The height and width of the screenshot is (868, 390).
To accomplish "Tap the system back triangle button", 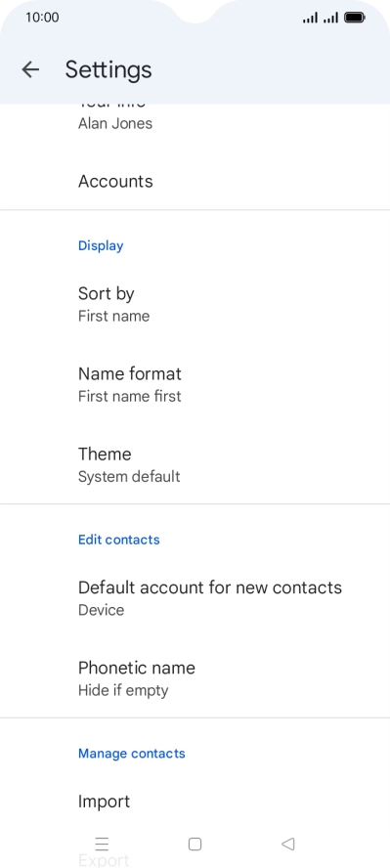I will pos(287,844).
